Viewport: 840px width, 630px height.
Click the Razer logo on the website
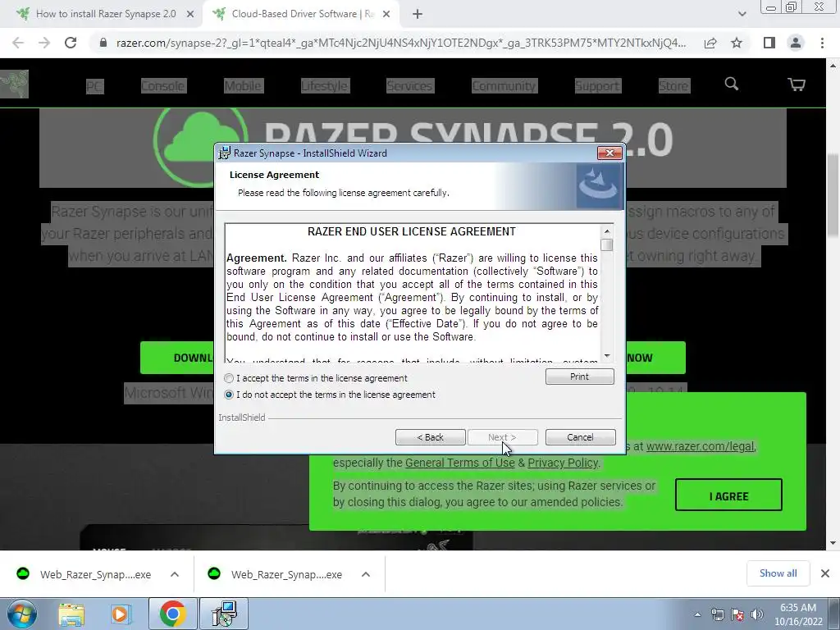click(x=14, y=84)
